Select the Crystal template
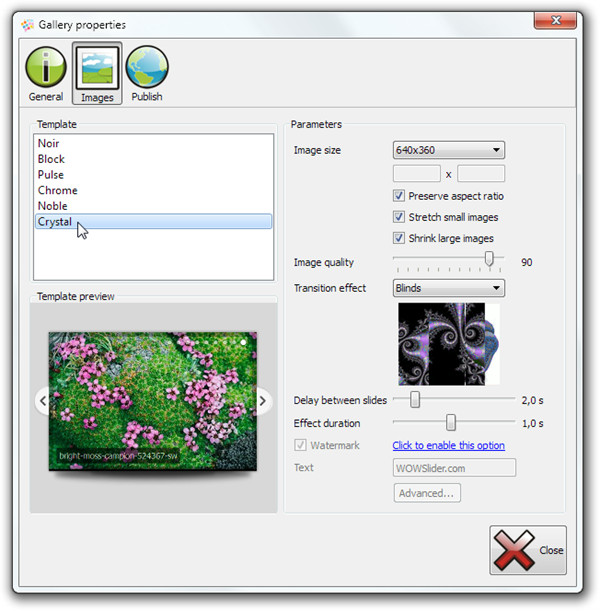600x611 pixels. tap(153, 221)
